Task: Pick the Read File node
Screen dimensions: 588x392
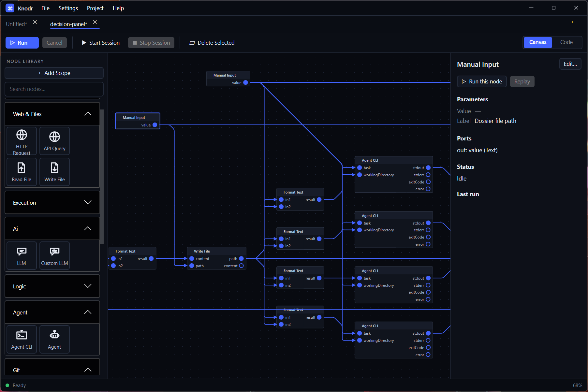Action: click(x=22, y=172)
